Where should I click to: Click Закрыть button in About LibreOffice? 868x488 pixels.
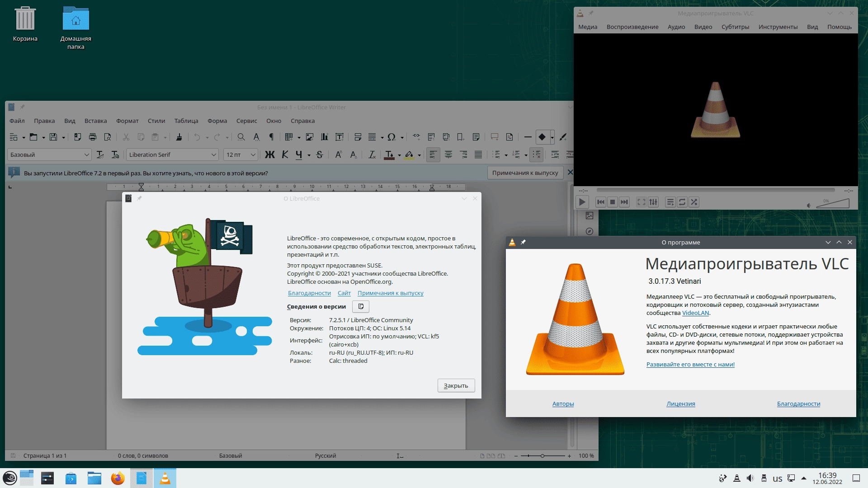click(x=456, y=385)
